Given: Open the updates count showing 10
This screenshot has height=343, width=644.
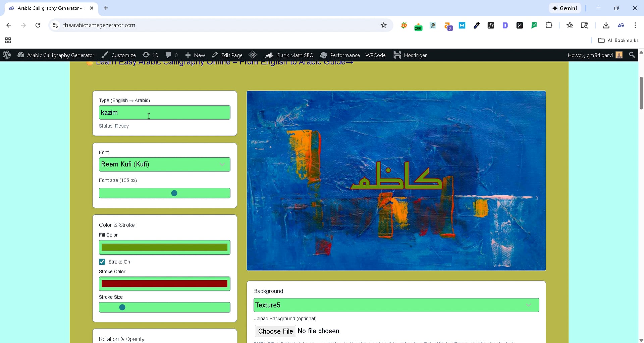Looking at the screenshot, I should click(150, 55).
